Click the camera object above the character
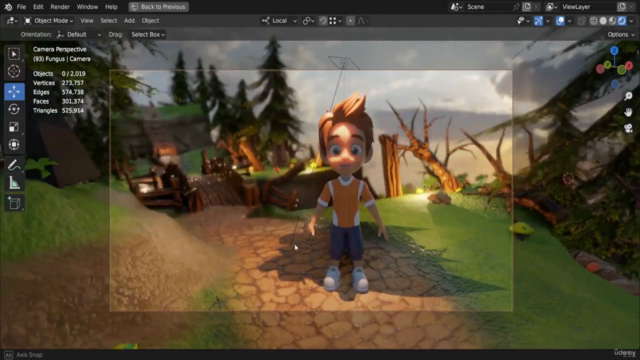The height and width of the screenshot is (360, 640). (343, 63)
